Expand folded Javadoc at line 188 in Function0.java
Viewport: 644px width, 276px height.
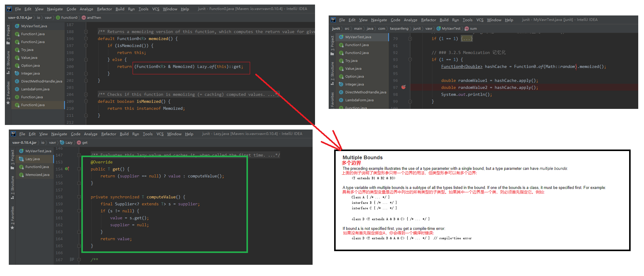click(86, 32)
